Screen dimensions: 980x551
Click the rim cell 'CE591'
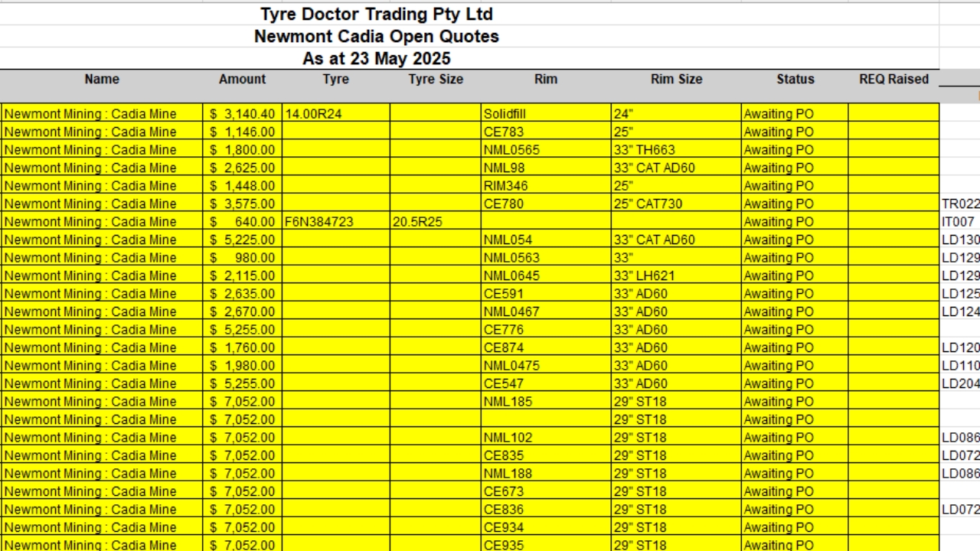[546, 294]
